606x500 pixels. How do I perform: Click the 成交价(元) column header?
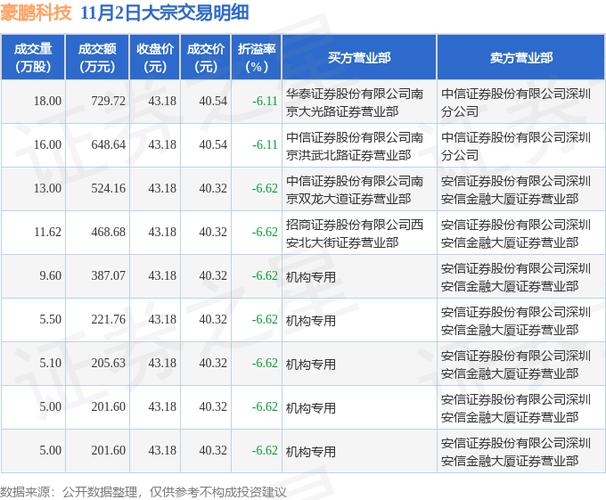tap(206, 58)
